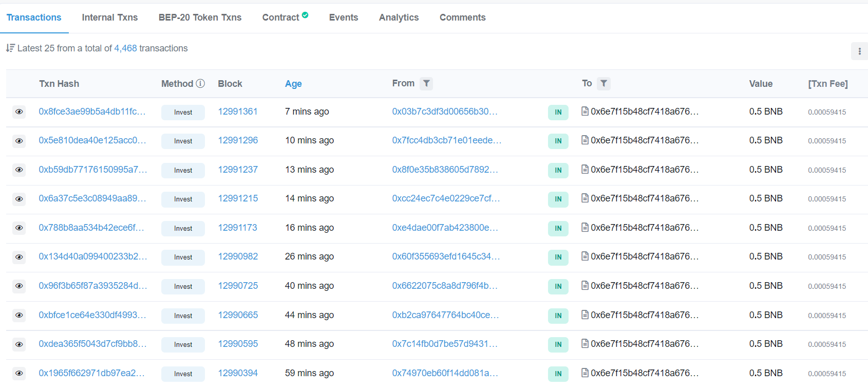Click the verified checkmark on Contract tab
868x388 pixels.
[x=305, y=15]
